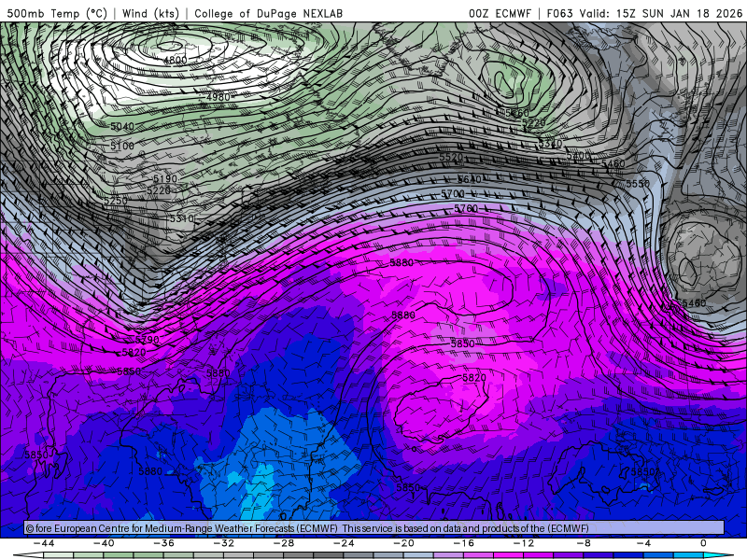
Task: Click the "F063 Valid: 15Z SUN JAN 18 2026" text
Action: [644, 13]
